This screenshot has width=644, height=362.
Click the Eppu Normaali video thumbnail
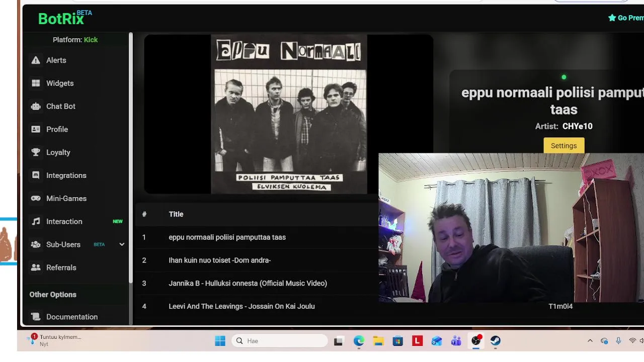(289, 114)
